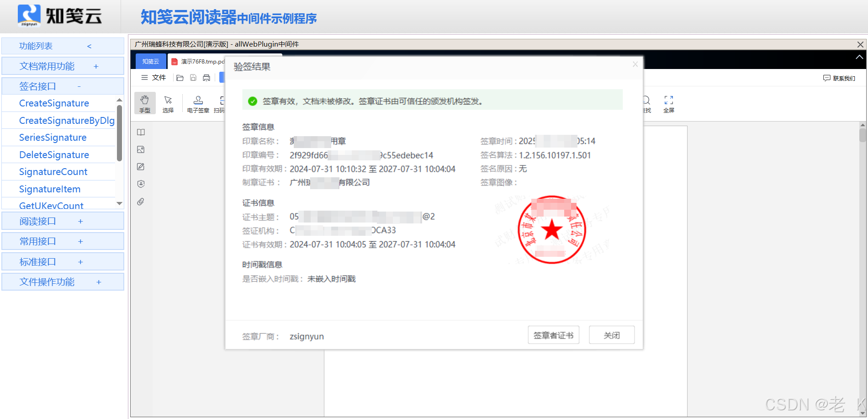The width and height of the screenshot is (868, 419).
Task: Save the document with the disk icon
Action: pos(193,78)
